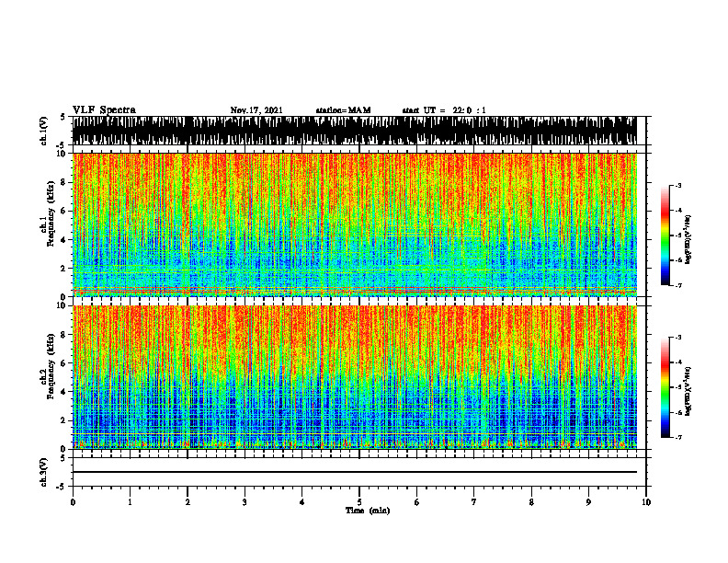Select the "Time (min)" axis title
Image resolution: width=728 pixels, height=563 pixels.
pos(368,511)
